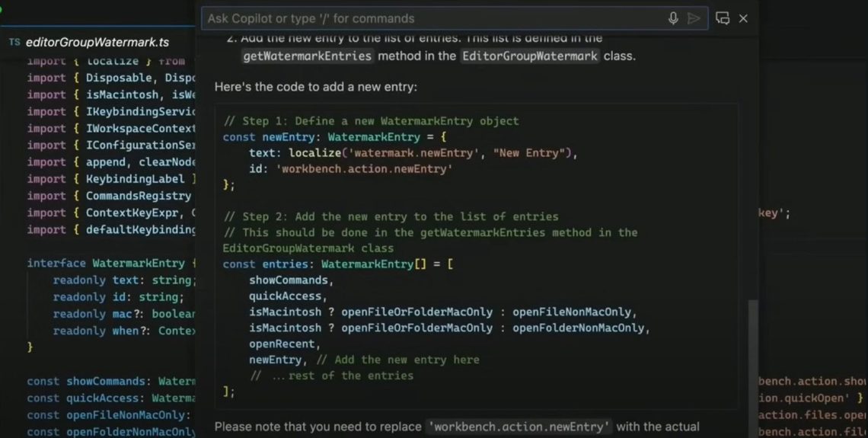Click the 'Step 1' comment in snippet
868x438 pixels.
pos(371,121)
